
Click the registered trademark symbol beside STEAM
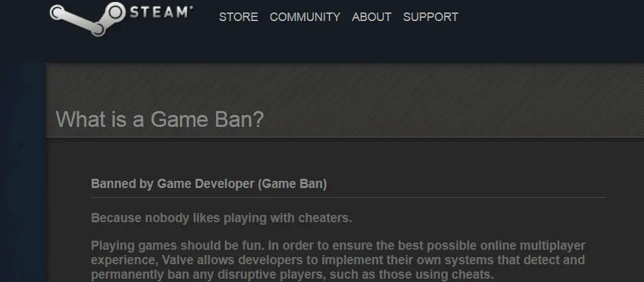pyautogui.click(x=191, y=8)
